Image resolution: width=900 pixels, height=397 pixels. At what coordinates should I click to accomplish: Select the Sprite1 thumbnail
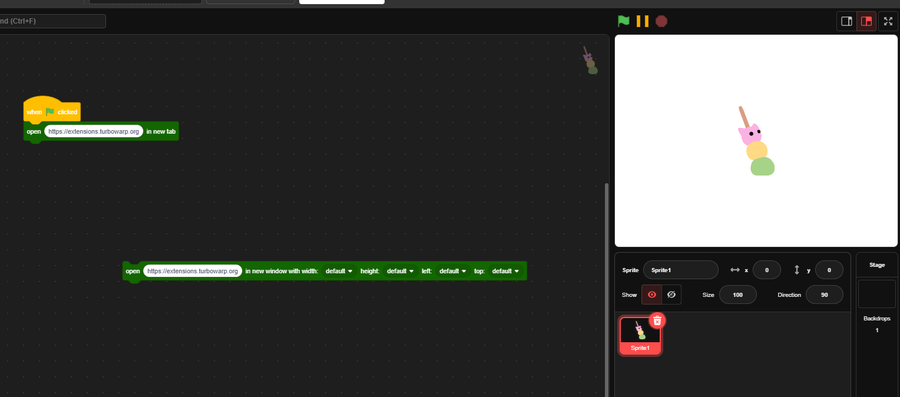640,336
